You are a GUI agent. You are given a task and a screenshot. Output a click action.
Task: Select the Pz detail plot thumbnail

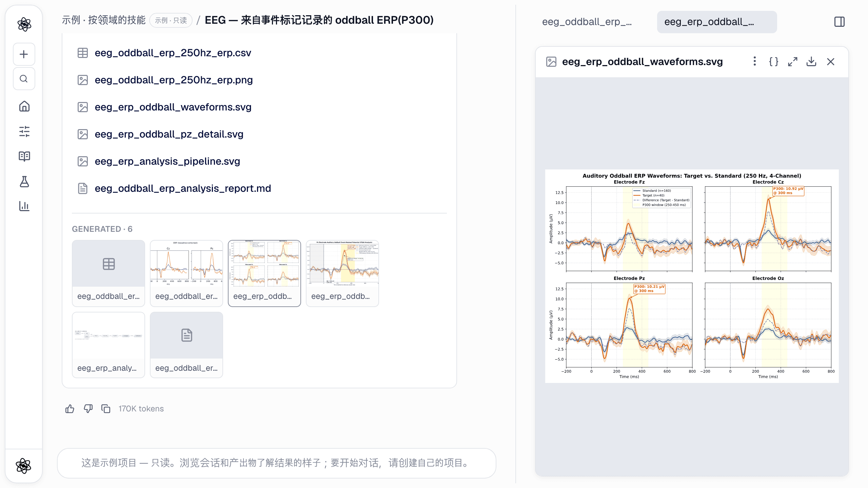pyautogui.click(x=342, y=273)
